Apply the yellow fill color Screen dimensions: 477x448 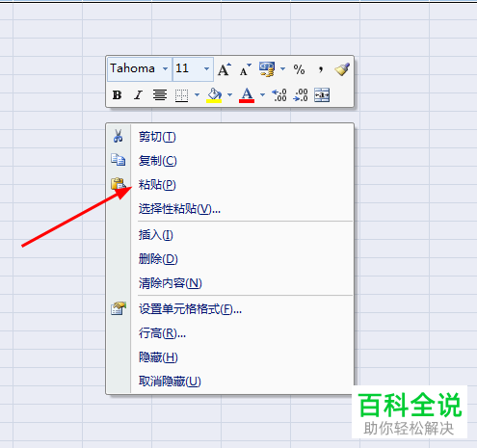click(x=214, y=95)
